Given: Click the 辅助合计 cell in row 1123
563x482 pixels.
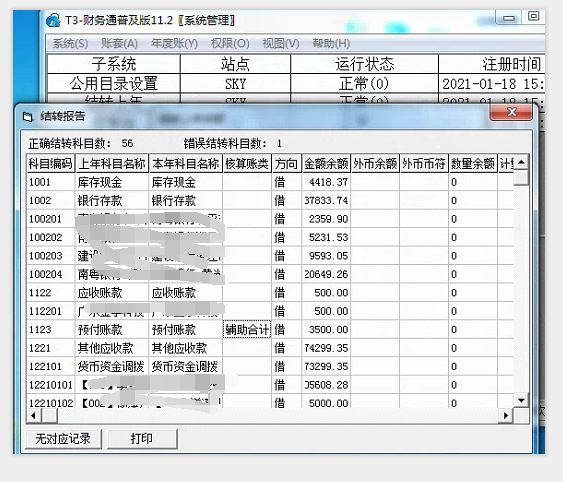Looking at the screenshot, I should pyautogui.click(x=247, y=330).
